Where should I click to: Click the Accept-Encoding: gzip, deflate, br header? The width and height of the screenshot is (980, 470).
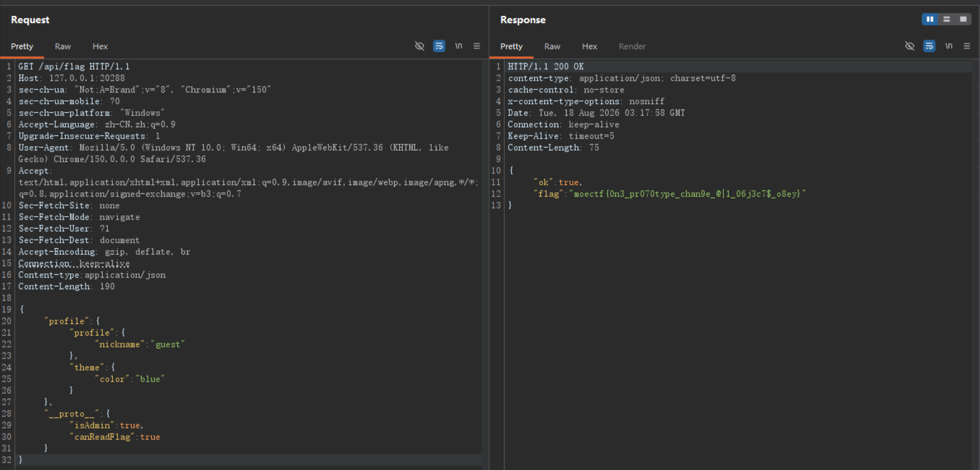click(104, 252)
